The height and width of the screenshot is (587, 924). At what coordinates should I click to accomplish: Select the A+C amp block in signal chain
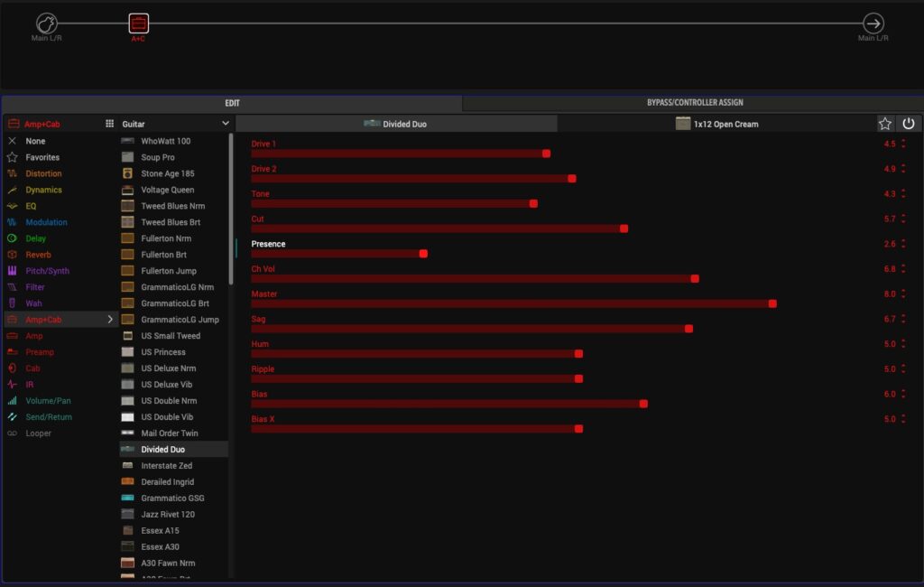click(138, 23)
